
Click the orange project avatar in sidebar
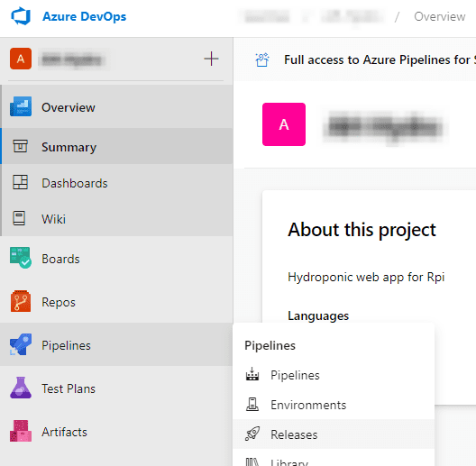tap(21, 59)
